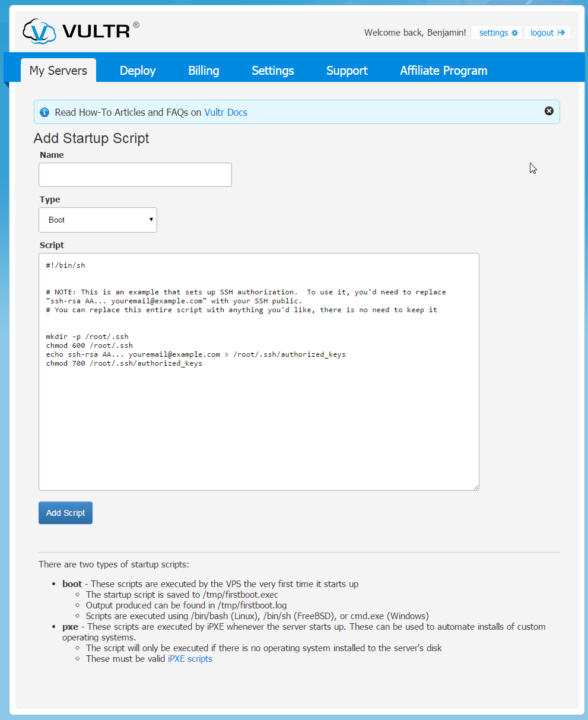588x720 pixels.
Task: Click the gear icon on the settings button
Action: coord(514,33)
